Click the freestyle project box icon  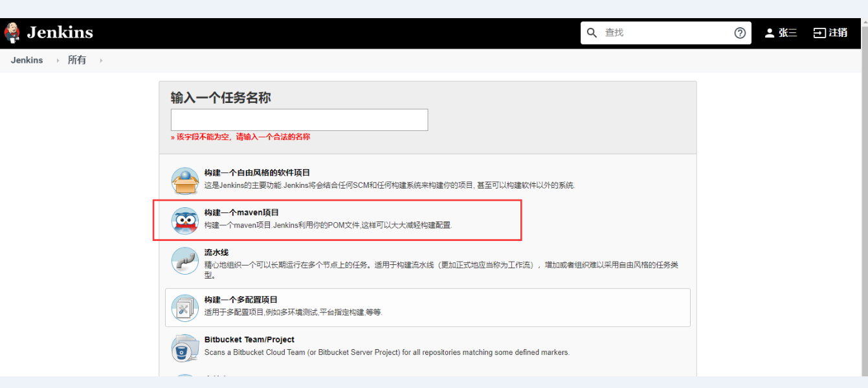[x=184, y=181]
